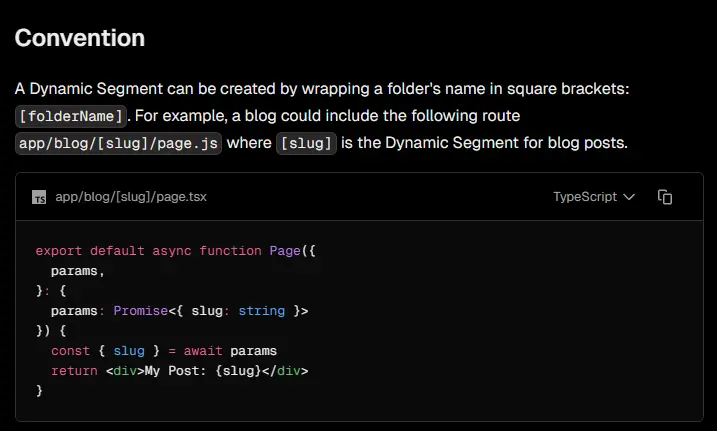The height and width of the screenshot is (431, 717).
Task: Click the copy code icon
Action: coord(665,197)
